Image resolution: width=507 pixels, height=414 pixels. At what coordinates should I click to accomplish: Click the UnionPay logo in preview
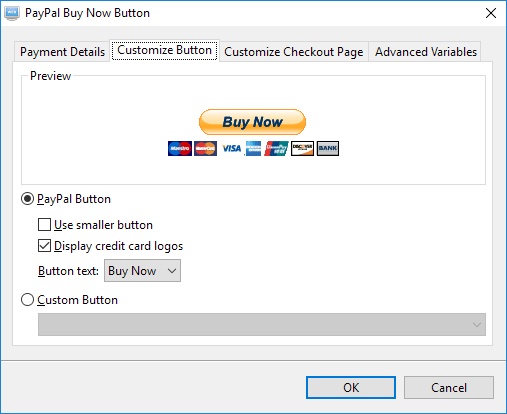pos(276,148)
